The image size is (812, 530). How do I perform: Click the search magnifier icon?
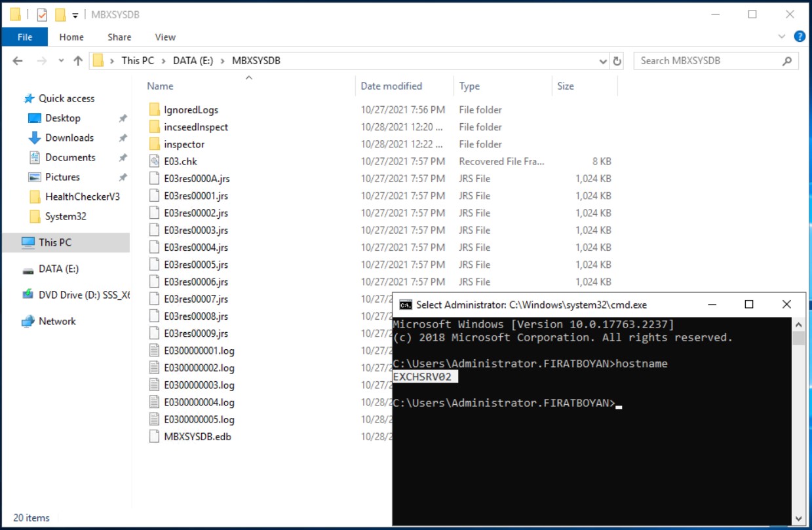[787, 61]
